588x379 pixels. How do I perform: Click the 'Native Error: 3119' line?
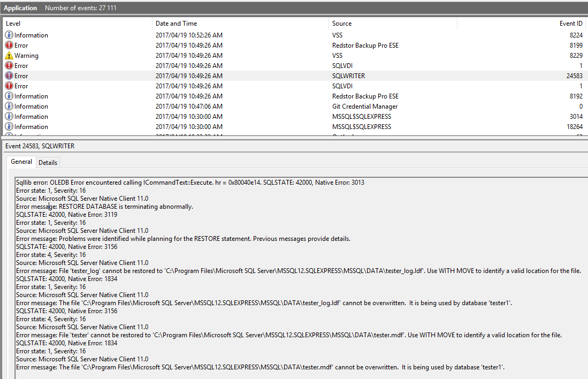[67, 215]
